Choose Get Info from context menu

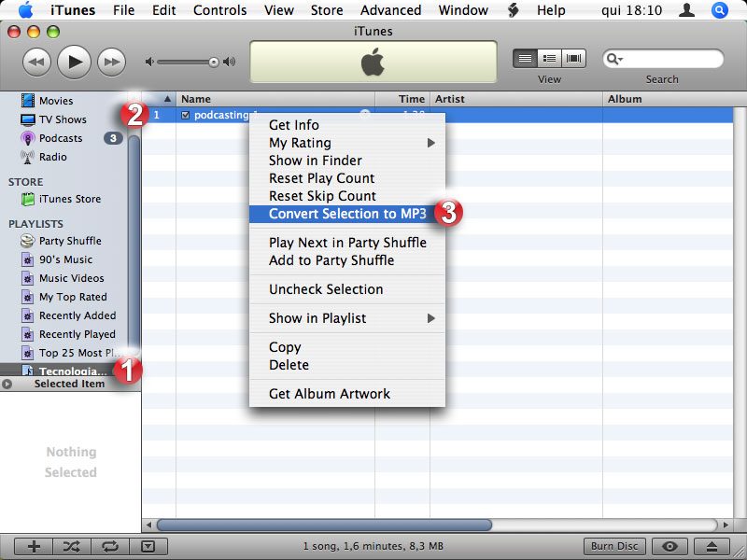[x=347, y=125]
